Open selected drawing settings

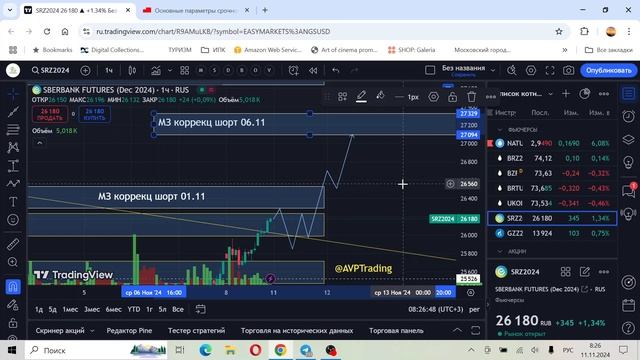coord(433,97)
